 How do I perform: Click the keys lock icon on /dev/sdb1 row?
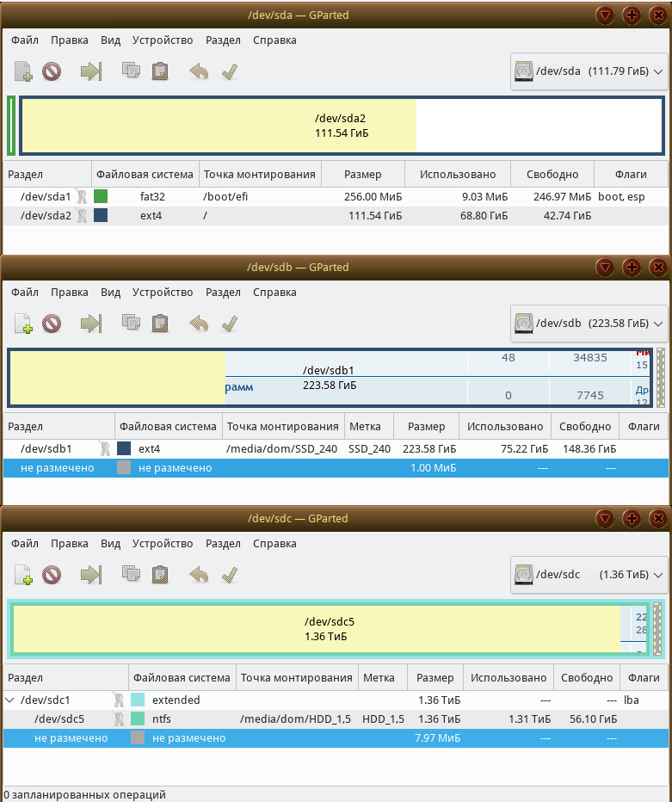[x=105, y=448]
